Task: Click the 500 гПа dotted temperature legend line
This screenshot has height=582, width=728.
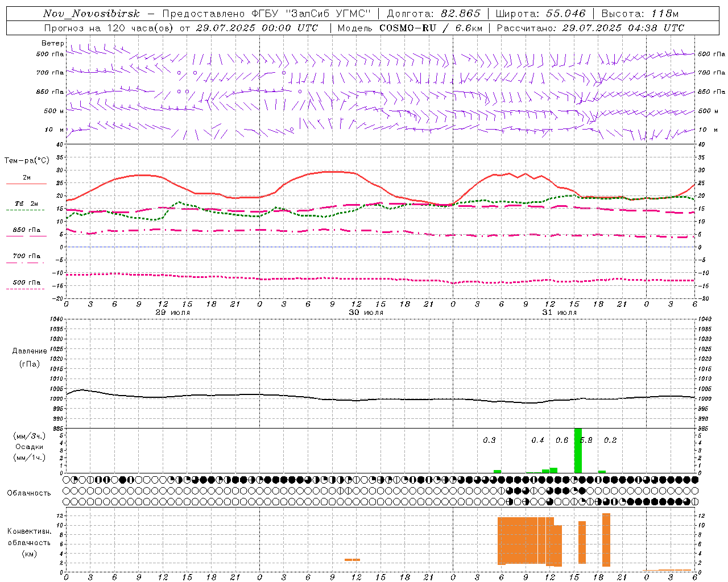Action: 26,289
